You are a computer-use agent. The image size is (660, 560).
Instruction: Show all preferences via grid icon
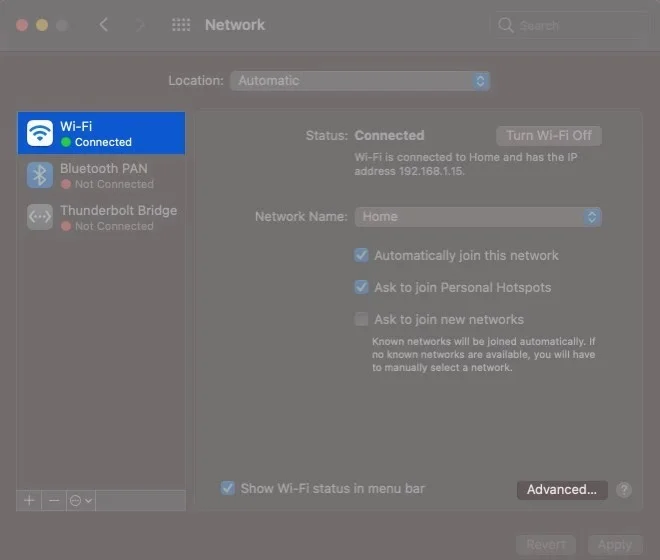(181, 25)
